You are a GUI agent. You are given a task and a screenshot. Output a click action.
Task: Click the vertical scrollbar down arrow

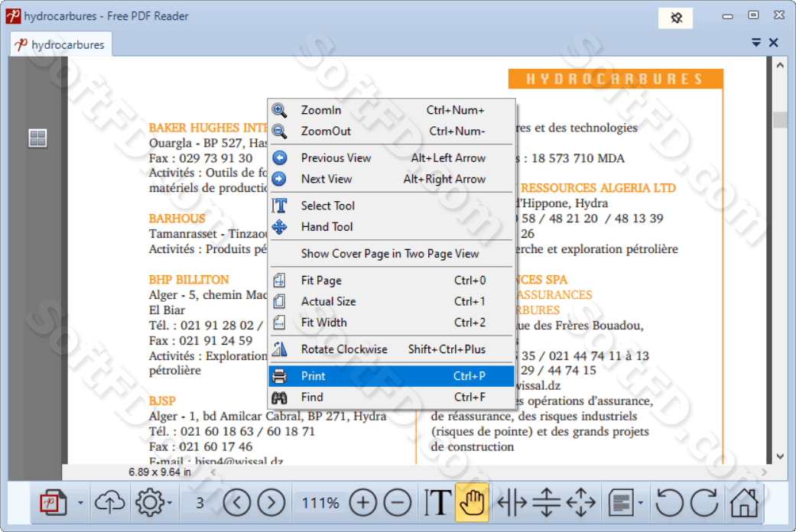point(780,456)
